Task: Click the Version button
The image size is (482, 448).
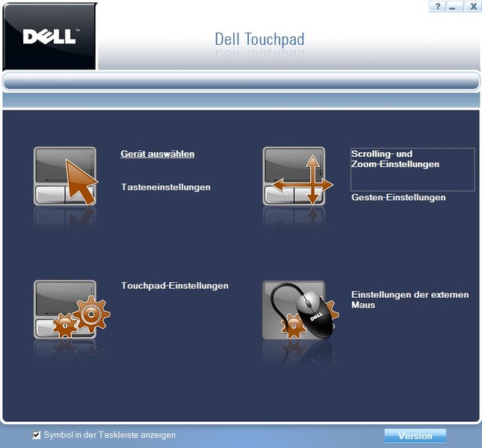Action: pos(415,436)
